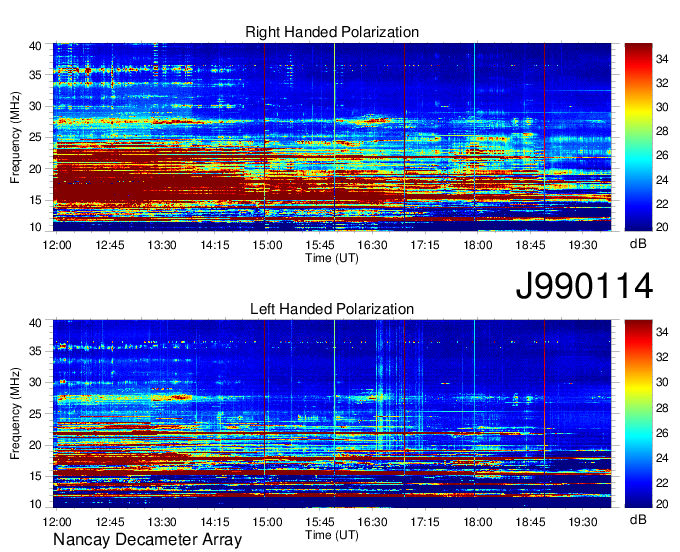This screenshot has height=552, width=680.
Task: Click 12:00 tick on left-handed time axis
Action: (57, 522)
